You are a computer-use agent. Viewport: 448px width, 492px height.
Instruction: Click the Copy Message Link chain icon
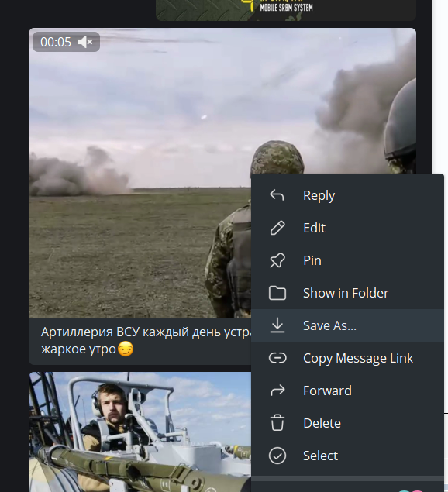[x=277, y=358]
